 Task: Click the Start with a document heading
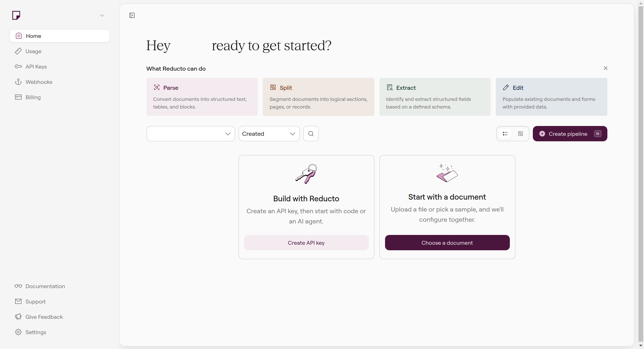[x=447, y=197]
